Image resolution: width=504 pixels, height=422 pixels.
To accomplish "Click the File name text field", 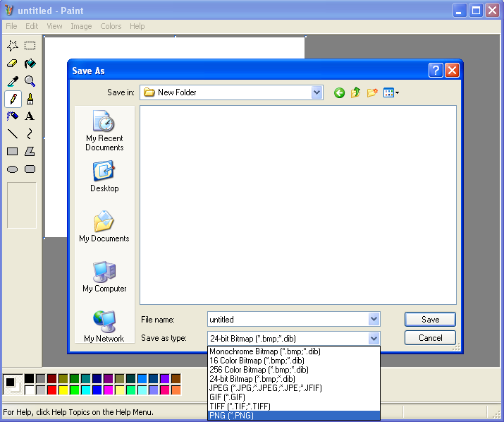I will [288, 320].
